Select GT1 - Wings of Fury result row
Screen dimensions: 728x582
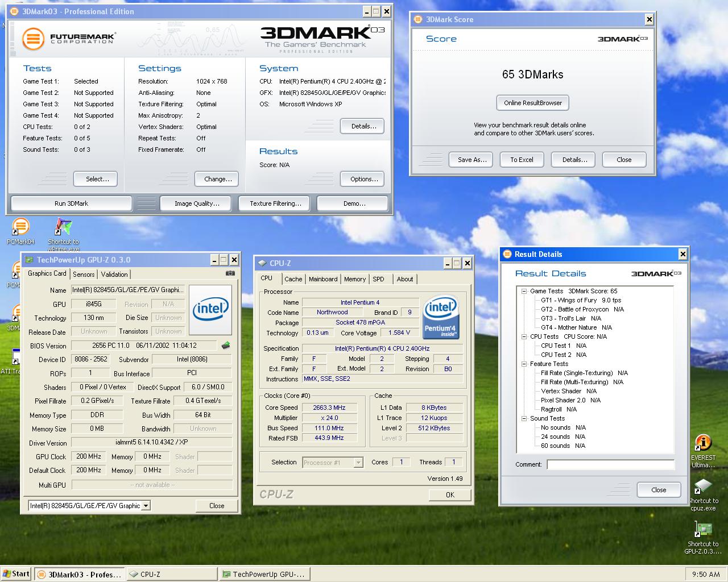tap(581, 300)
